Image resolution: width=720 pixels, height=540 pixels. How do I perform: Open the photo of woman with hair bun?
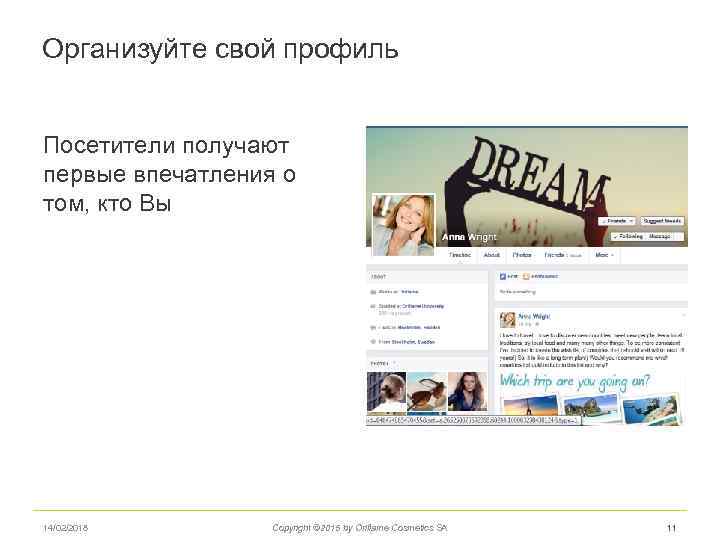tap(386, 392)
